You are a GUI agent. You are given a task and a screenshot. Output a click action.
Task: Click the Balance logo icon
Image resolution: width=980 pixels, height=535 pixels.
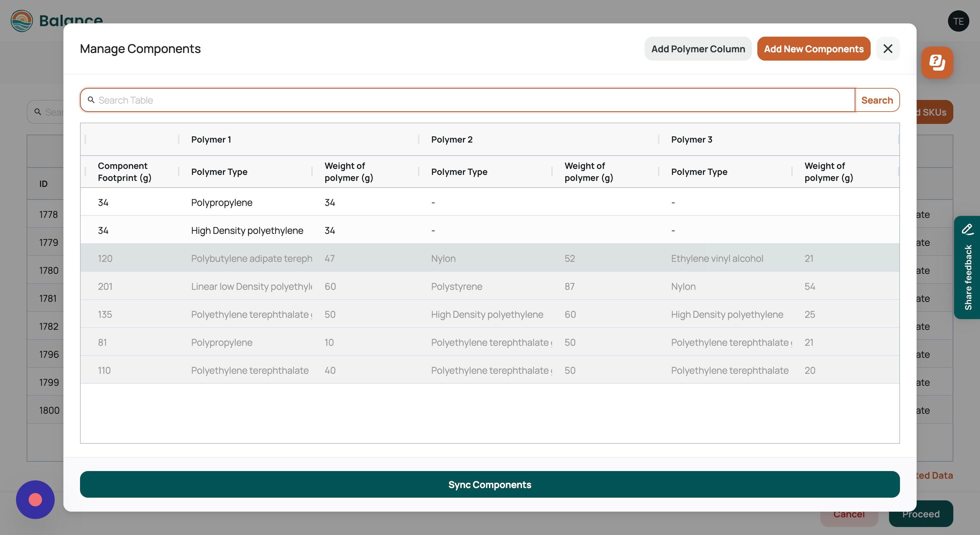click(22, 21)
